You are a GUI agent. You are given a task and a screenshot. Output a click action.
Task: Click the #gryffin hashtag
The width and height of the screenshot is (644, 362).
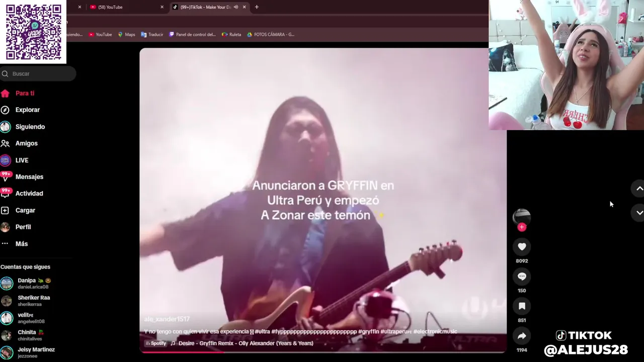click(x=368, y=332)
